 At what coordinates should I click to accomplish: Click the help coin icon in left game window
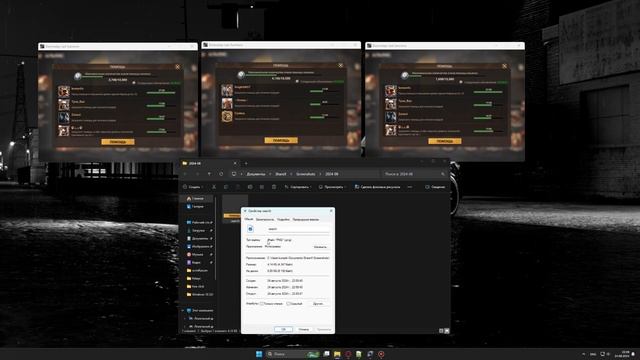pyautogui.click(x=78, y=76)
